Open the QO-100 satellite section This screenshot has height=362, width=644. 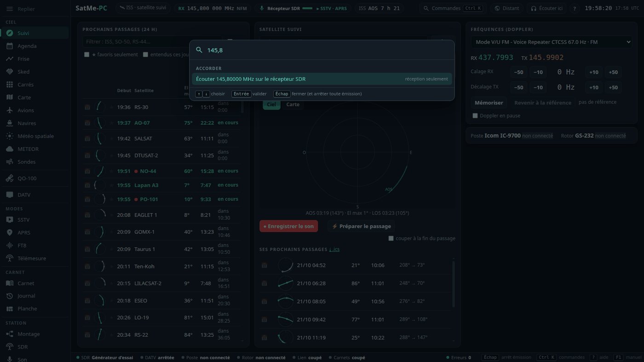(35, 178)
